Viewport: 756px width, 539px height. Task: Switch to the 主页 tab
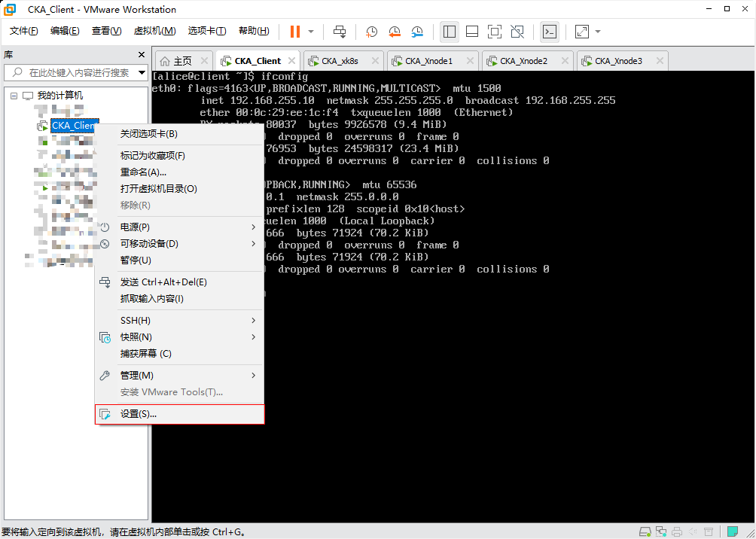pos(183,61)
